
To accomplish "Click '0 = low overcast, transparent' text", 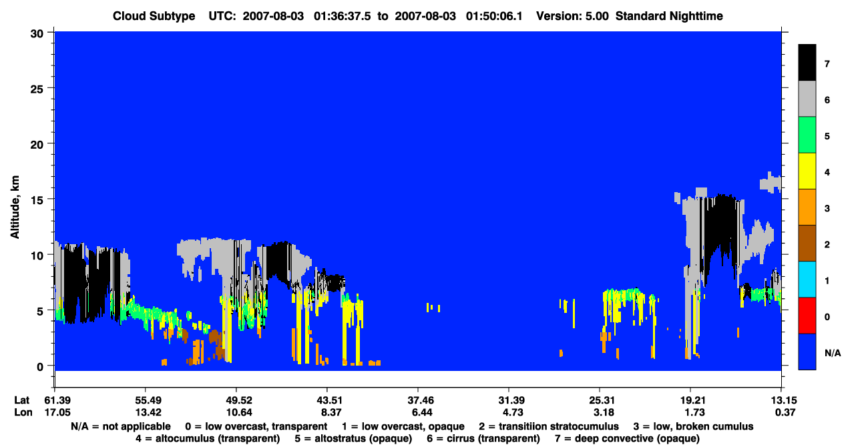I will [256, 426].
